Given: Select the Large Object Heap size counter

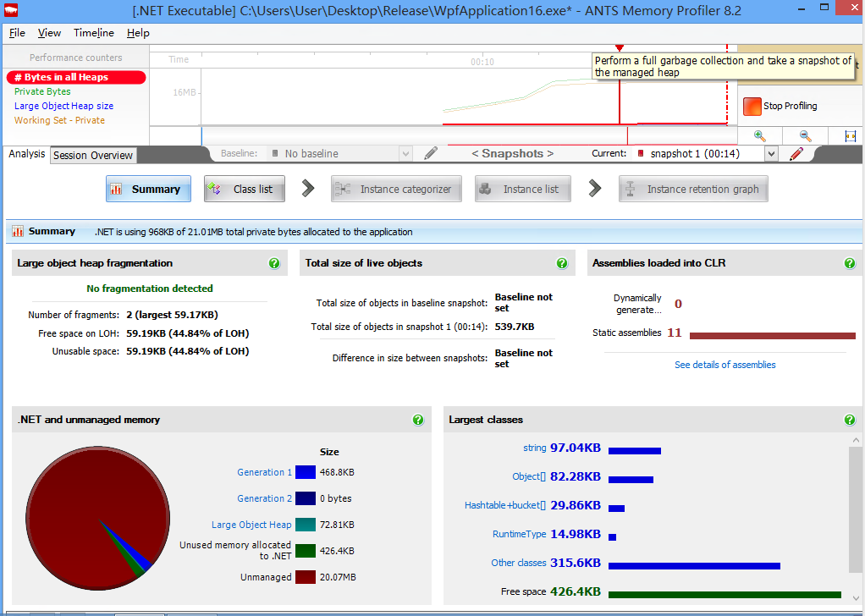Looking at the screenshot, I should [64, 106].
